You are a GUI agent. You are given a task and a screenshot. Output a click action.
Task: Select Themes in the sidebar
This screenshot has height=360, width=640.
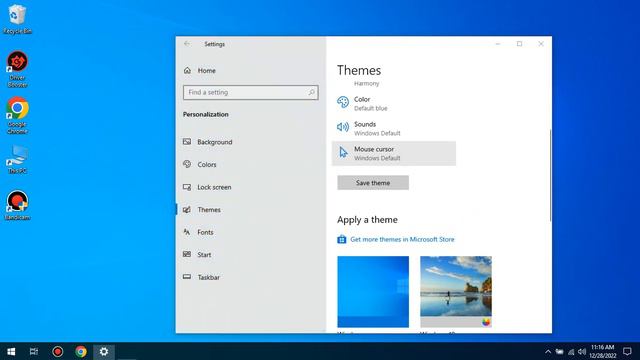pyautogui.click(x=251, y=210)
